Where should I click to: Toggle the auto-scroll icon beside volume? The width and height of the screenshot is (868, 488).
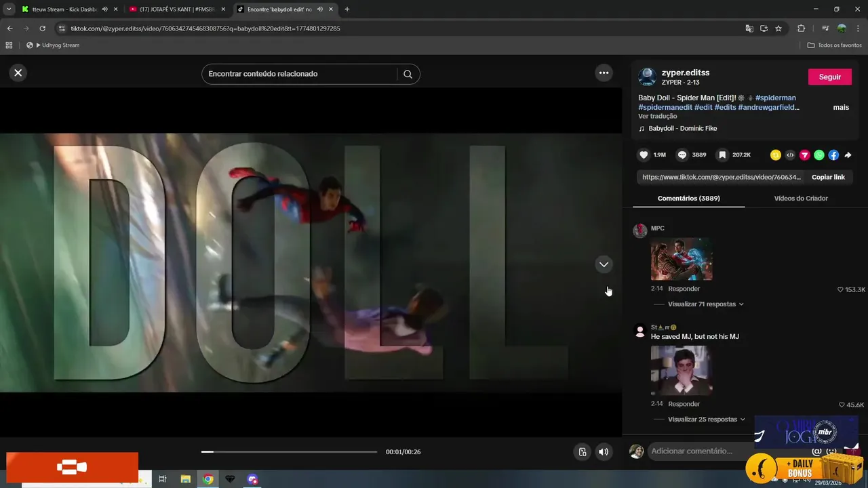point(582,452)
